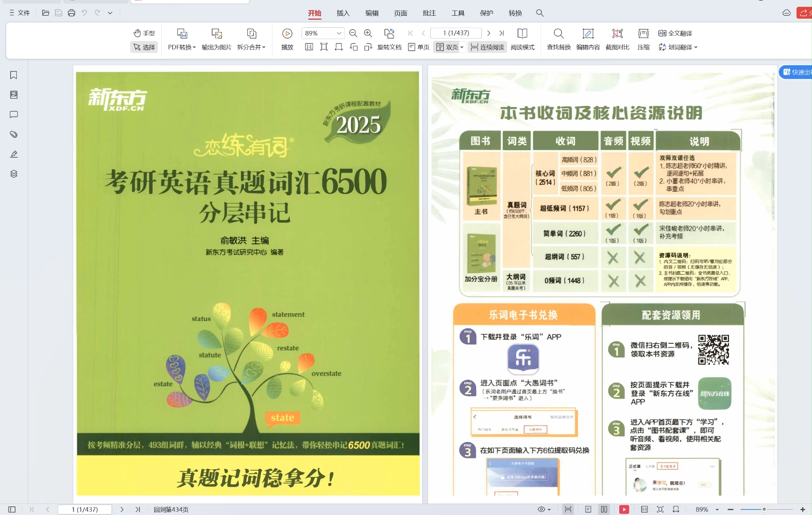
Task: Click the 压缩 compress tool
Action: (644, 39)
